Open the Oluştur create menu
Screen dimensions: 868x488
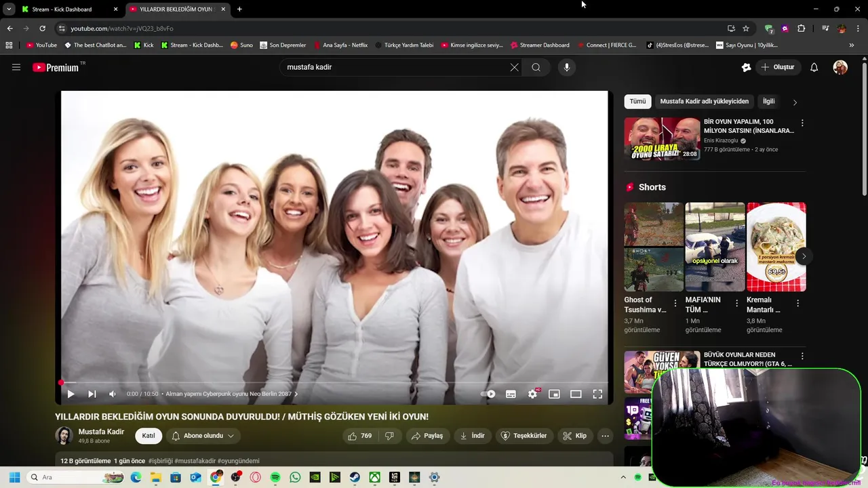pos(778,67)
